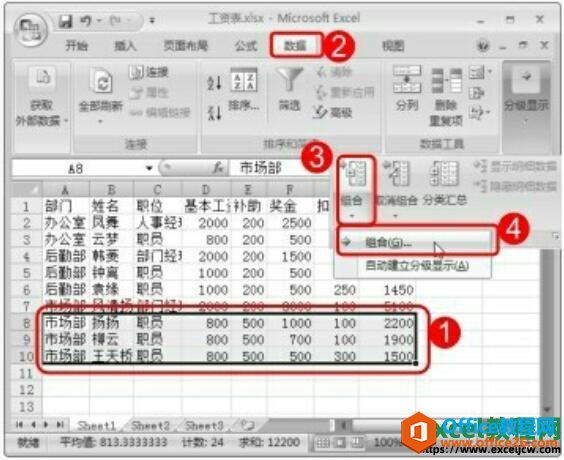Open the 获取外部数据 dropdown button
This screenshot has height=460, width=564.
coord(41,96)
